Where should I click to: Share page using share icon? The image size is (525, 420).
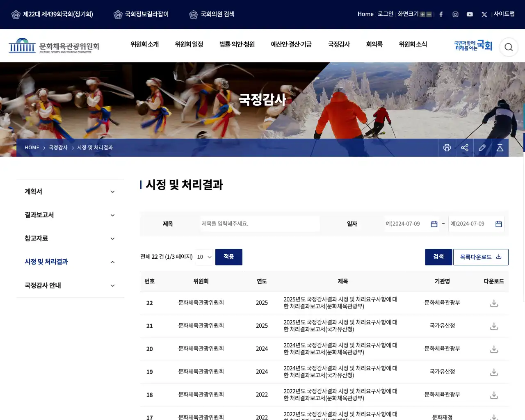click(465, 148)
